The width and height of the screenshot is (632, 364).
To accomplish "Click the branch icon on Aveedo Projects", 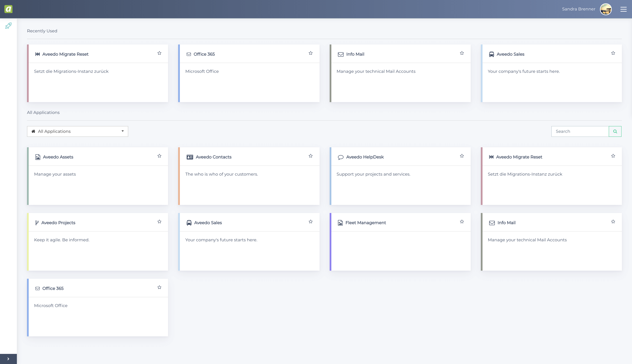I will click(x=37, y=223).
